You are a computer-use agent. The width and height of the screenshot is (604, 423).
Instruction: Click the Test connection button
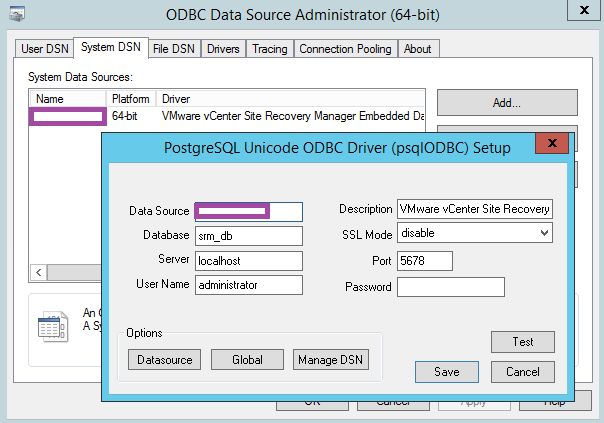pyautogui.click(x=523, y=342)
